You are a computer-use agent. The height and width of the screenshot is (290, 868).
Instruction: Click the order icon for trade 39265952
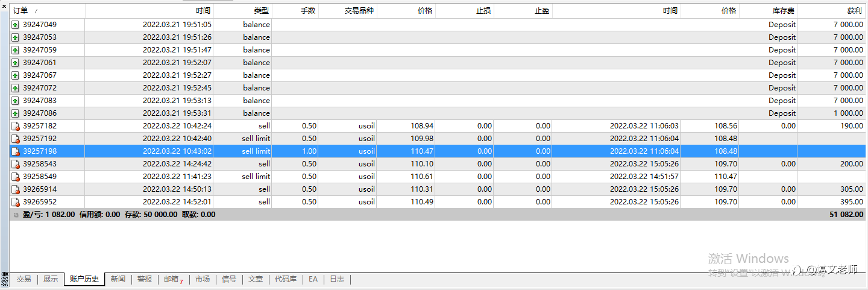pyautogui.click(x=16, y=202)
